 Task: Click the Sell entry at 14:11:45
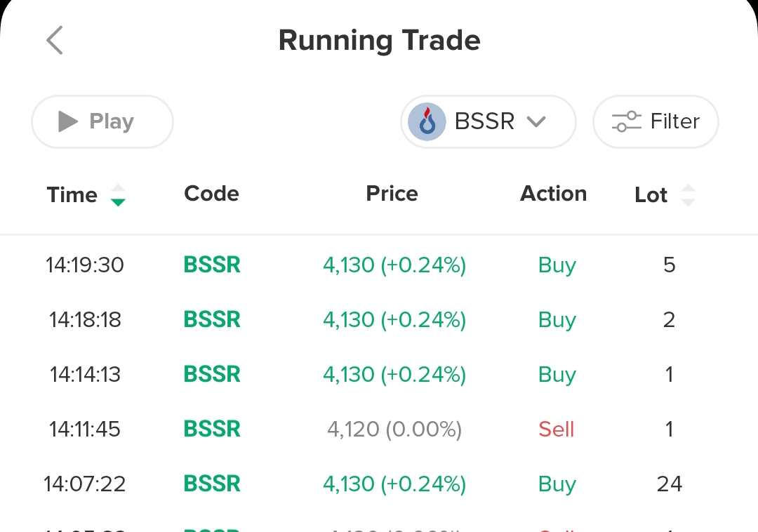click(x=379, y=428)
